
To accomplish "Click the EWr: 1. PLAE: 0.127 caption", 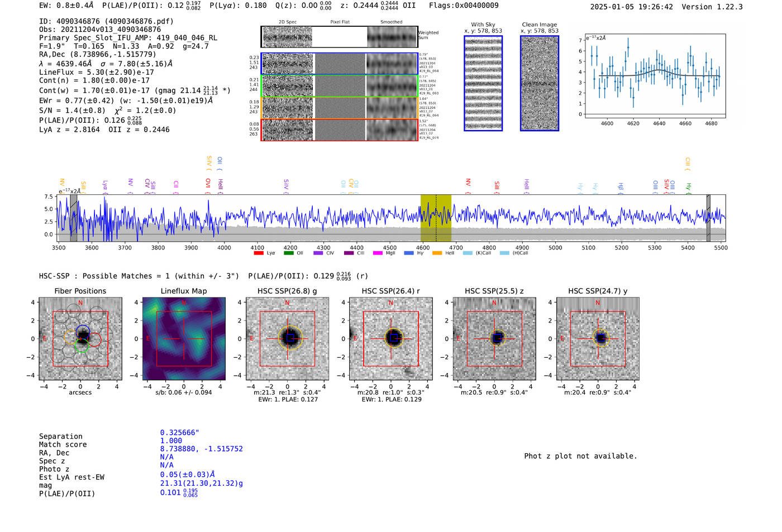I will click(288, 399).
